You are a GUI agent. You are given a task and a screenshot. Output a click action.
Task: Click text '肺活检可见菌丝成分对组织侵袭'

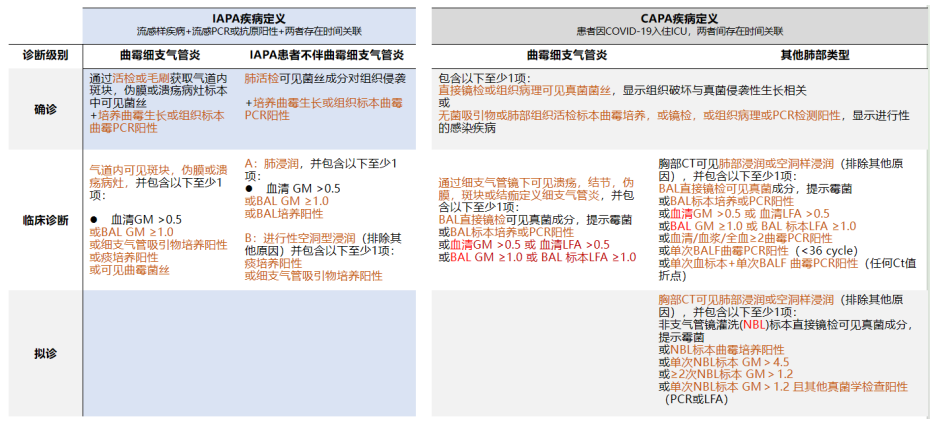(326, 78)
